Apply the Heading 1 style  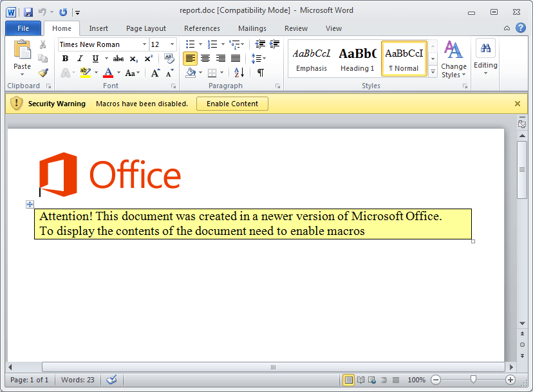(x=357, y=59)
